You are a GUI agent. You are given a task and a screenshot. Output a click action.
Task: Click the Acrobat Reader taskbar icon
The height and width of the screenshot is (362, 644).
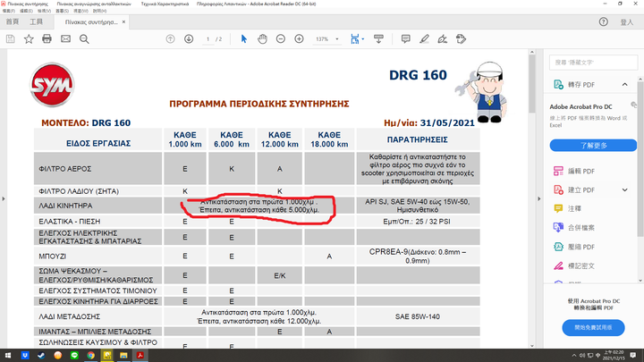[140, 356]
